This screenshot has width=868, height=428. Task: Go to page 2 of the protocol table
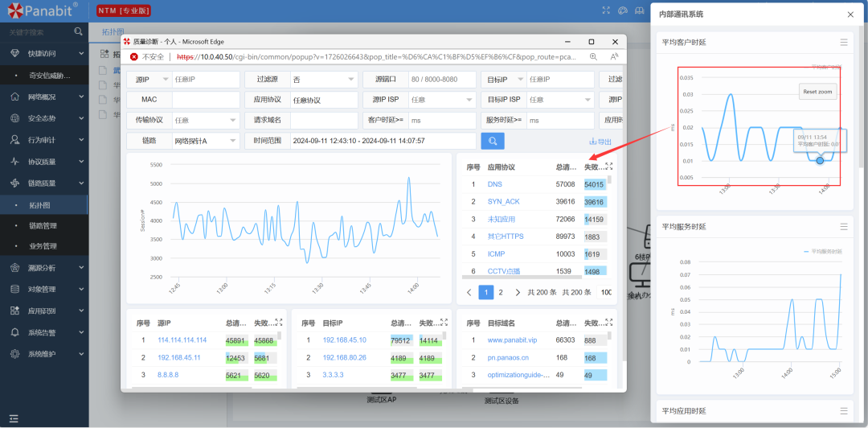501,292
